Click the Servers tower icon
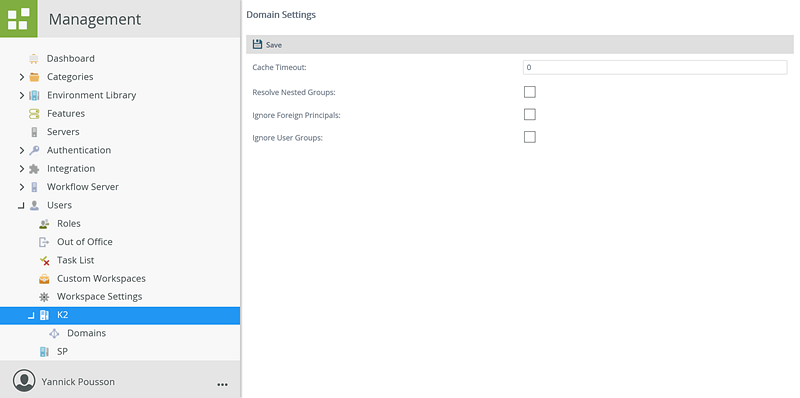Viewport: 800px width, 398px height. pyautogui.click(x=34, y=132)
